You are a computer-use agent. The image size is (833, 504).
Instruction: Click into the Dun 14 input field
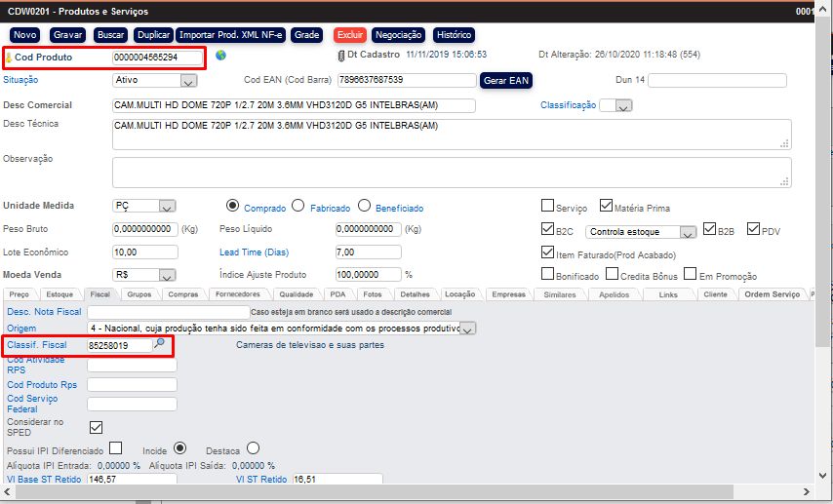[717, 80]
